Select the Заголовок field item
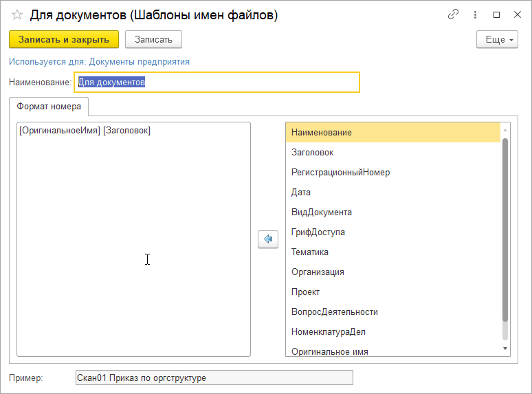This screenshot has height=394, width=532. [313, 152]
